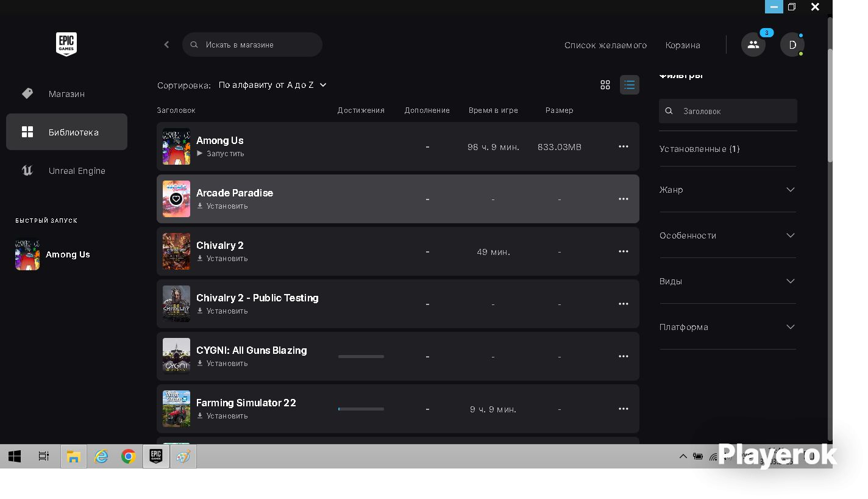Click the Дополнение column header
Viewport: 868px width, 499px height.
pos(427,110)
